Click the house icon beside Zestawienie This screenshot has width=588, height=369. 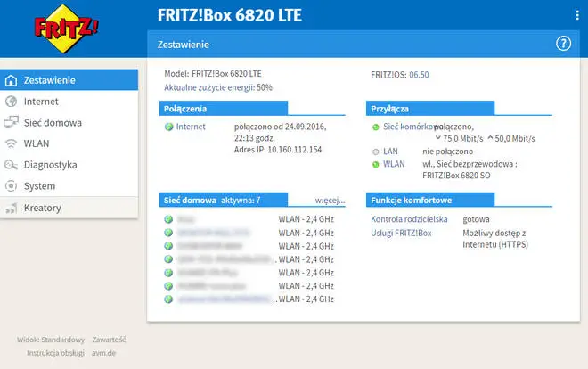pyautogui.click(x=12, y=80)
